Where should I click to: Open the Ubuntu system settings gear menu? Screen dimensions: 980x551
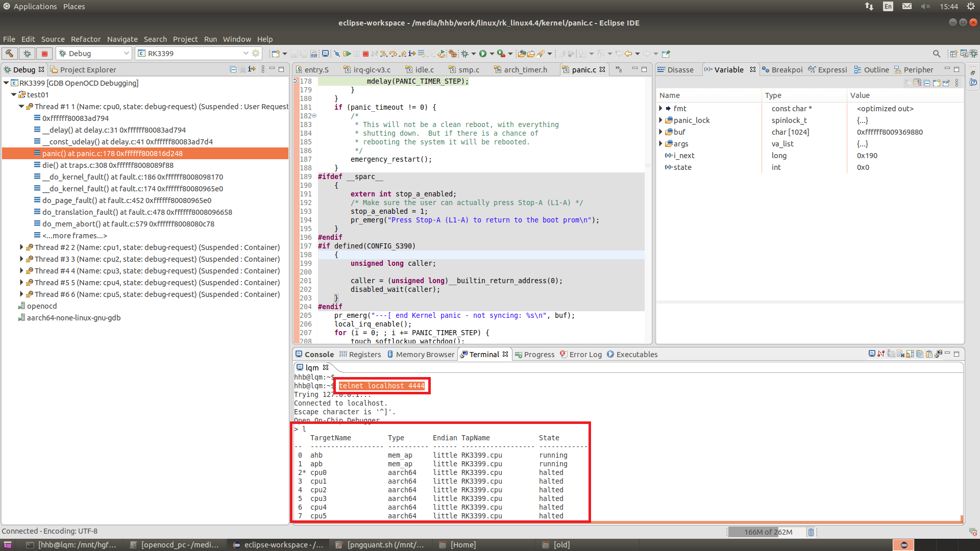[970, 7]
